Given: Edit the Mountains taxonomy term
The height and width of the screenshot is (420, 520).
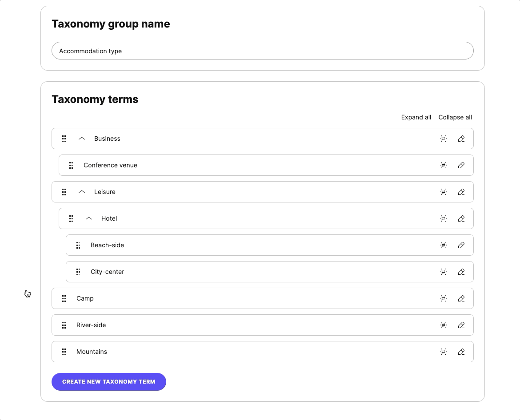Looking at the screenshot, I should [461, 352].
